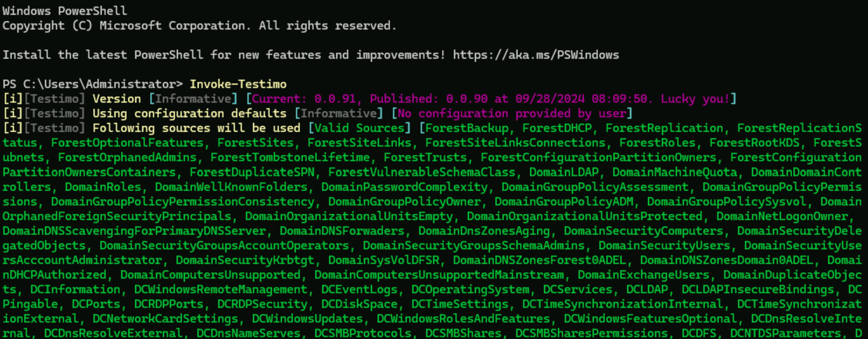This screenshot has width=868, height=339.
Task: Click the DCDiskSpace source name
Action: 359,304
